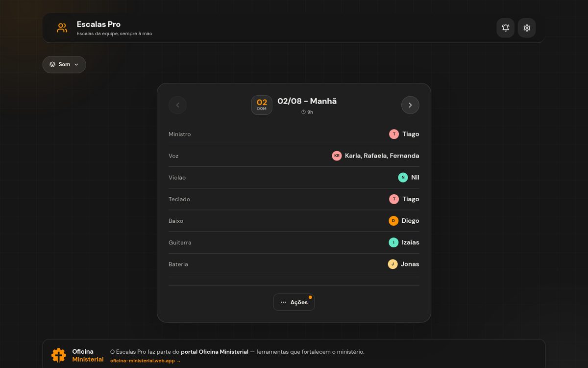This screenshot has width=588, height=368.
Task: Click the KR avatar in the Voz row
Action: [337, 156]
